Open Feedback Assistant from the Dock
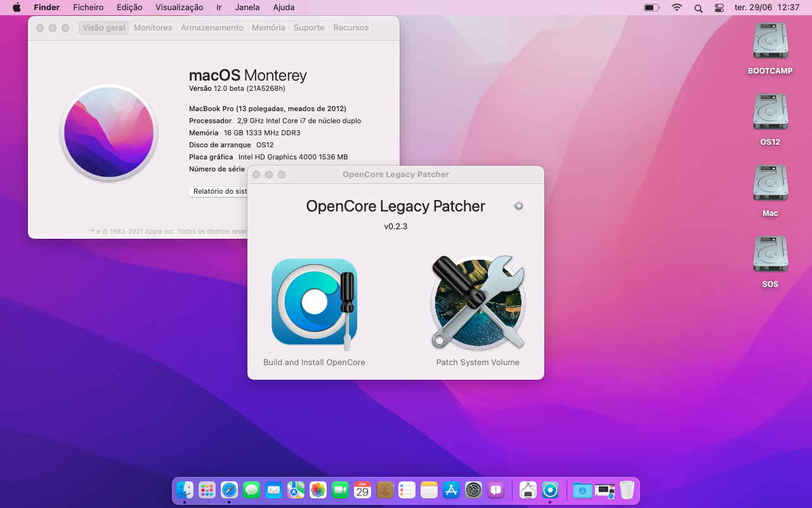Viewport: 812px width, 508px height. coord(496,490)
